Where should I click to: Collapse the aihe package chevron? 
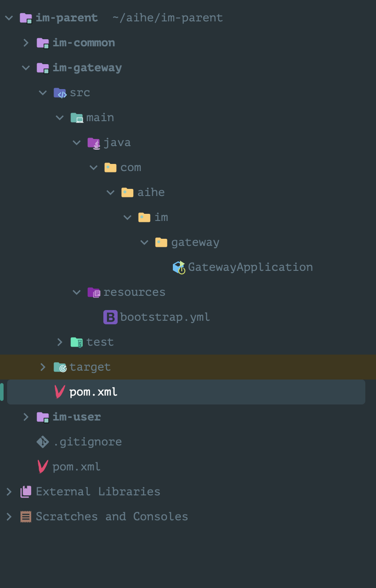(110, 192)
